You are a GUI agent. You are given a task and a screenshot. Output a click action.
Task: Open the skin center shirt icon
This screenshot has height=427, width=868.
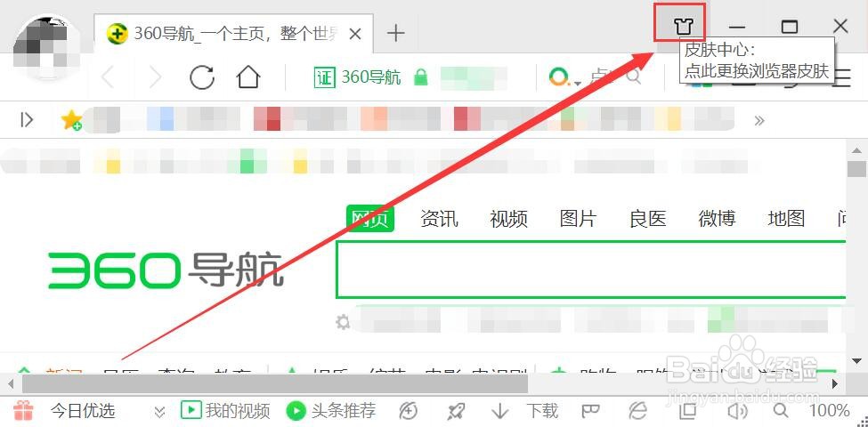683,26
